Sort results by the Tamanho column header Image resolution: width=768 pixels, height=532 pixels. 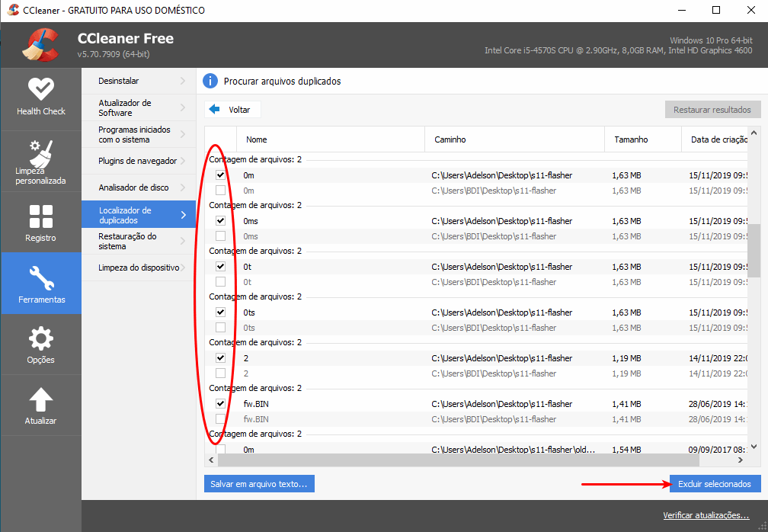(x=643, y=139)
